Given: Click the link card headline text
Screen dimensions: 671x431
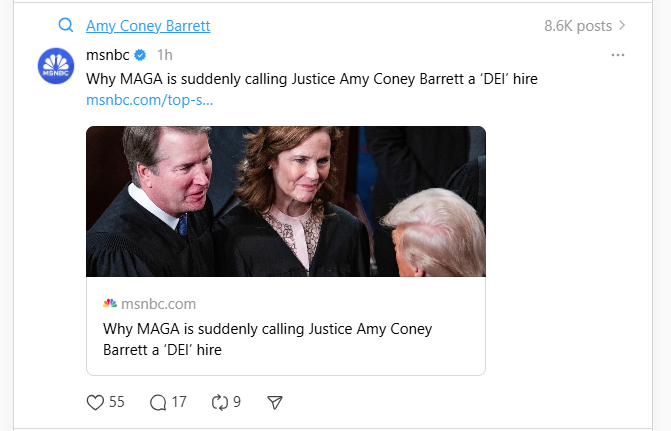Looking at the screenshot, I should coord(267,339).
